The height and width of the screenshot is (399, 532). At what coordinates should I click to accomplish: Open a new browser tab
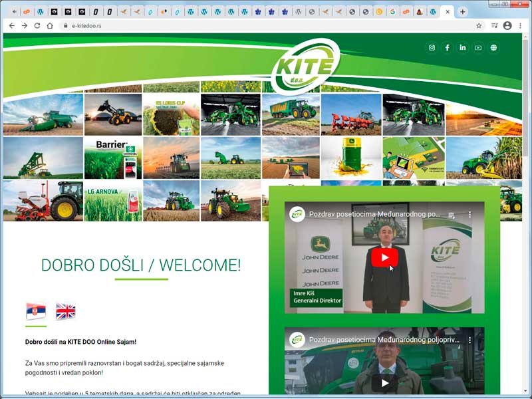pos(463,12)
